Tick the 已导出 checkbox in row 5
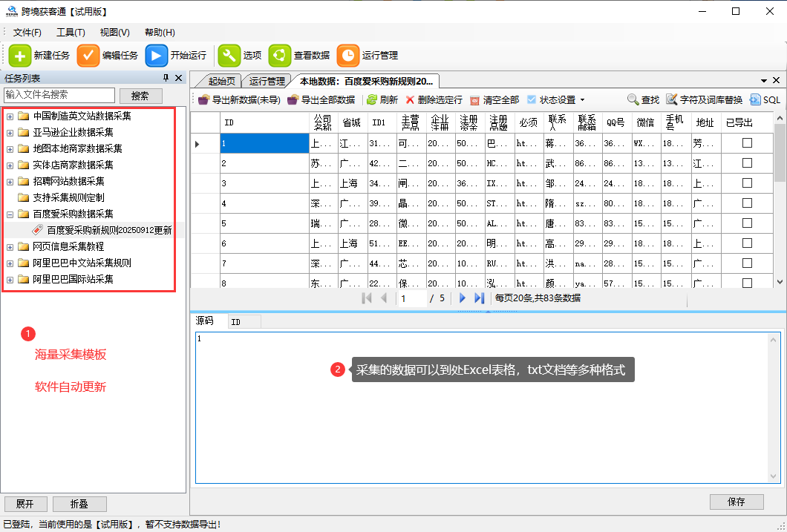The image size is (787, 532). (x=747, y=223)
